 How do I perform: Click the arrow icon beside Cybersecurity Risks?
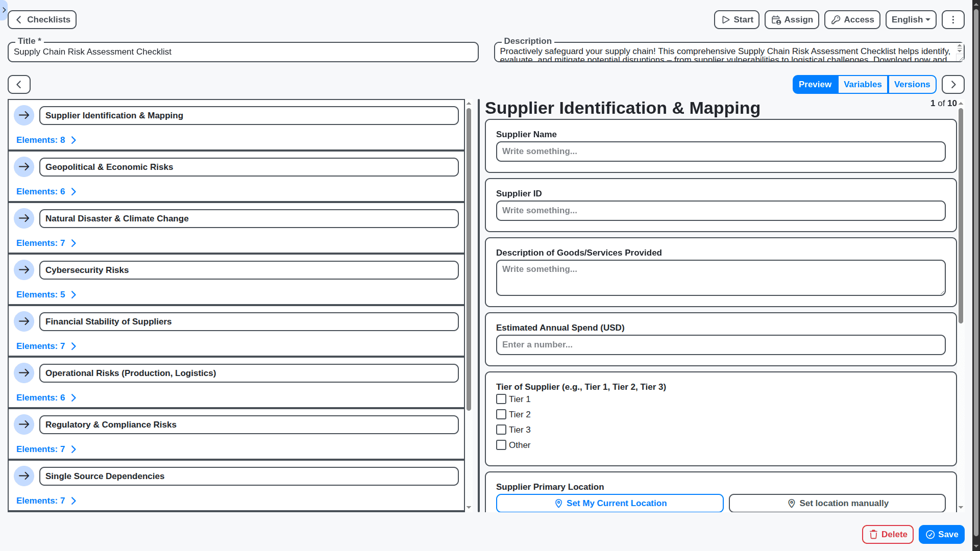coord(24,270)
